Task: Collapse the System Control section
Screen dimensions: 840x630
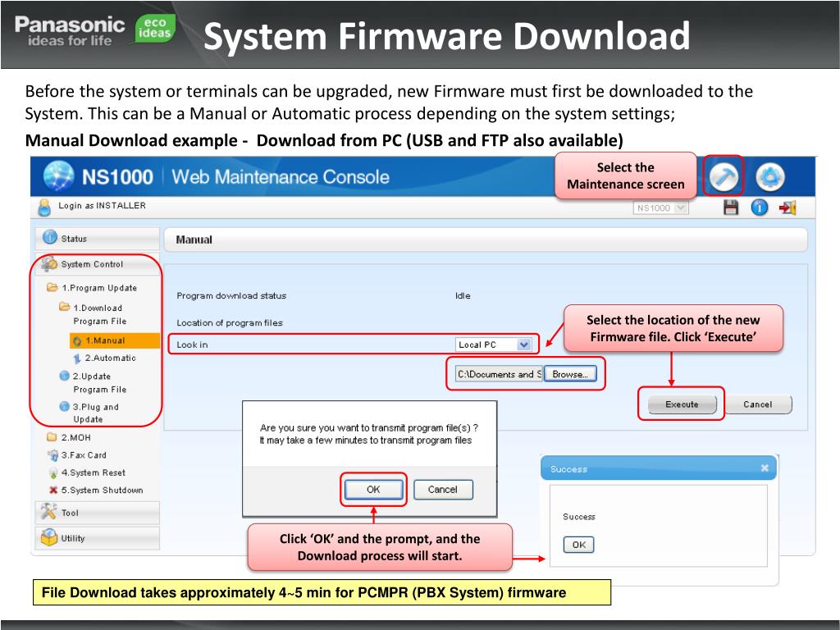Action: 97,264
